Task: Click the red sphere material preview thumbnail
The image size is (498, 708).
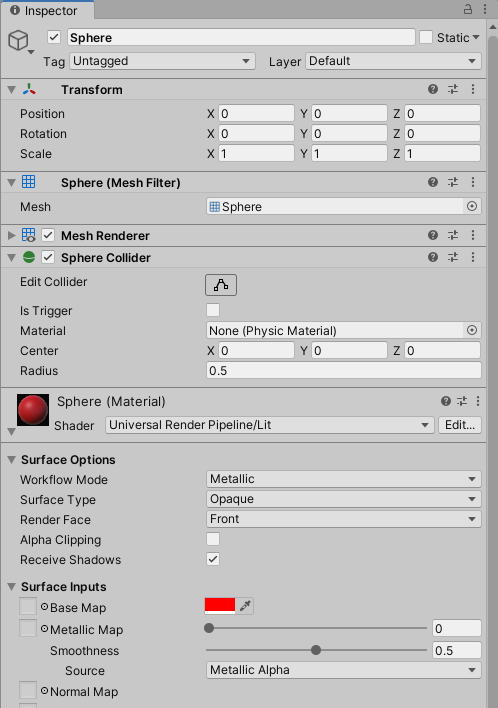Action: point(33,410)
